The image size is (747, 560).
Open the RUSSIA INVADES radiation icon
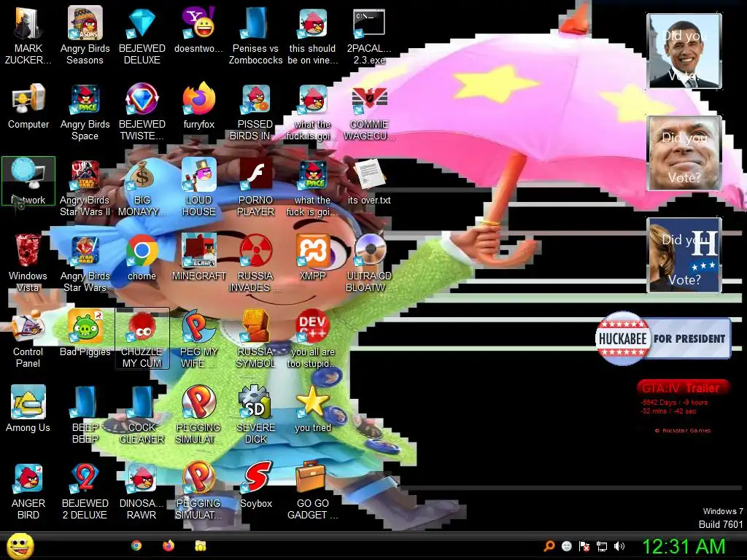tap(255, 262)
